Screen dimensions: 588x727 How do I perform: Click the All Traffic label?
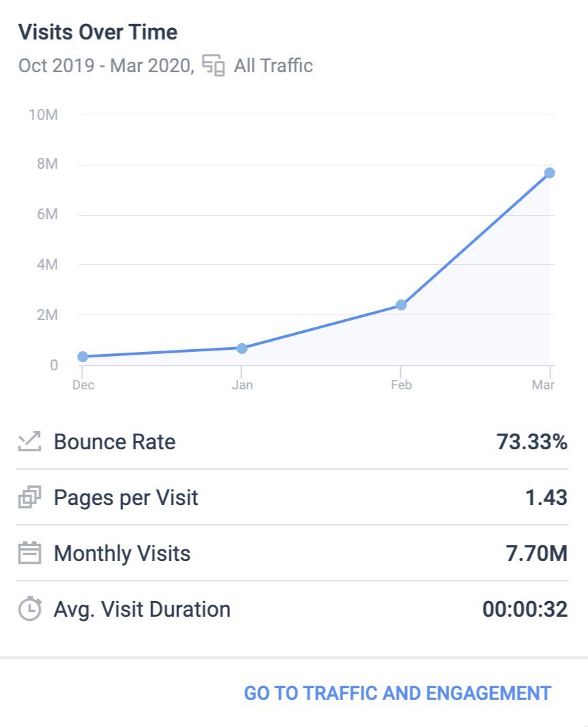tap(273, 66)
